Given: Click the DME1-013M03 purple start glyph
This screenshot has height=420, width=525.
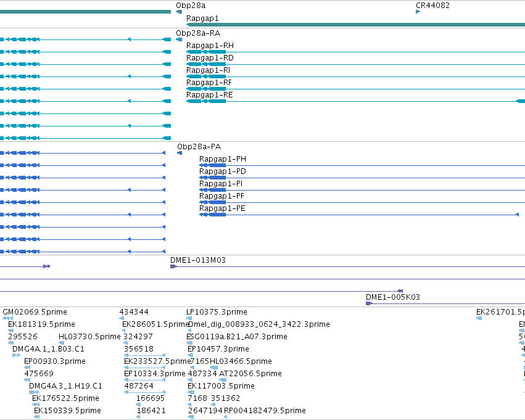Looking at the screenshot, I should pos(173,266).
